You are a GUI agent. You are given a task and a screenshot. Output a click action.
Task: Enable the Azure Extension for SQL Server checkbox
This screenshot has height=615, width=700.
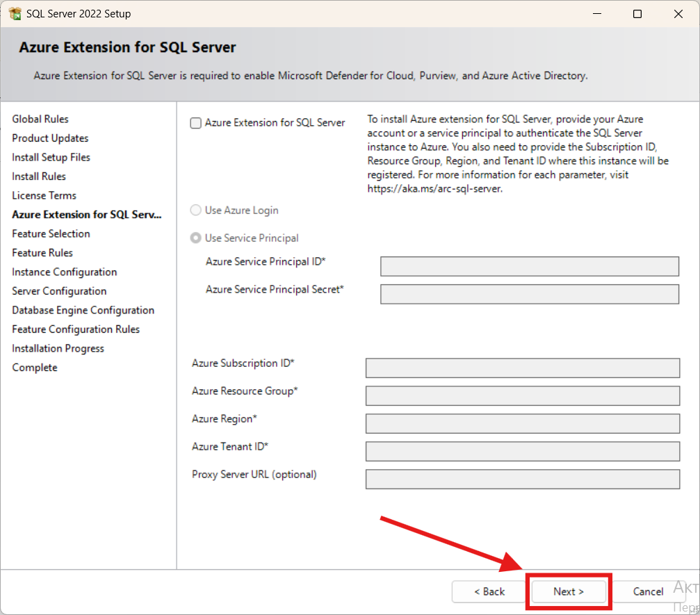[196, 123]
